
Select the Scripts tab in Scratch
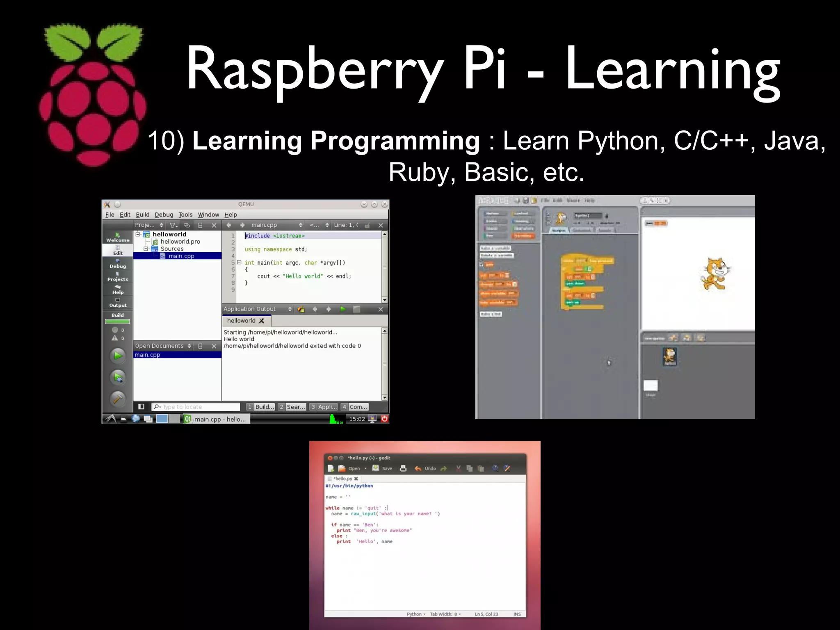coord(558,230)
